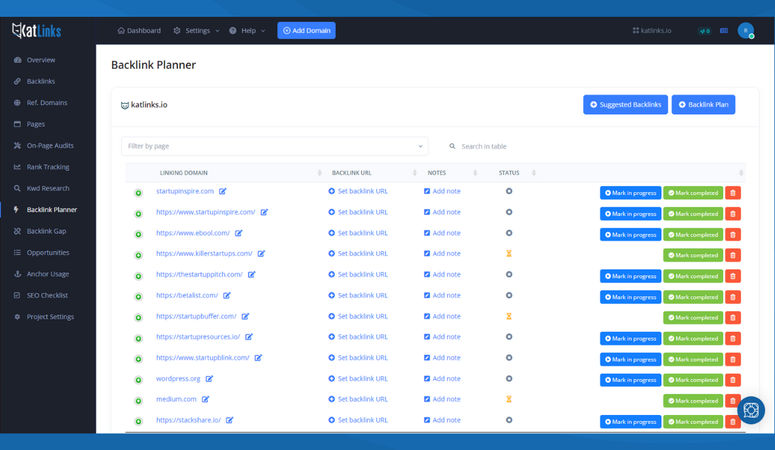Viewport: 775px width, 450px height.
Task: Open Opportunities in sidebar
Action: (48, 253)
